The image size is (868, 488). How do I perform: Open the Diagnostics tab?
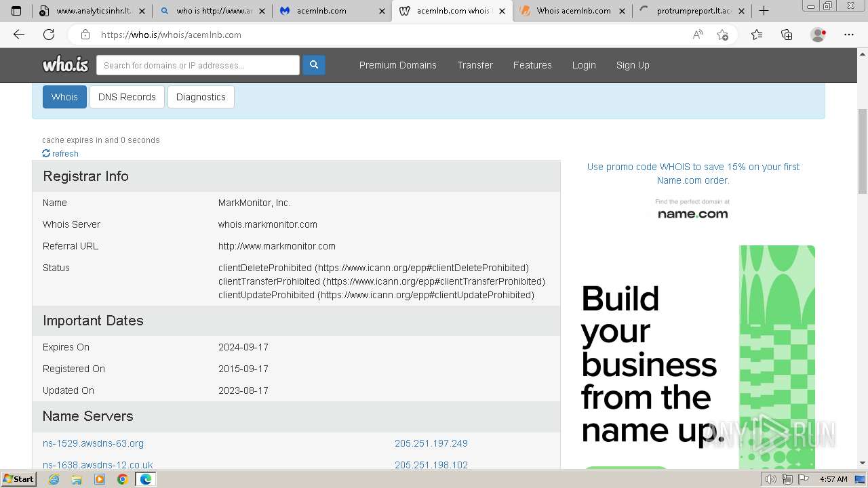(x=201, y=97)
